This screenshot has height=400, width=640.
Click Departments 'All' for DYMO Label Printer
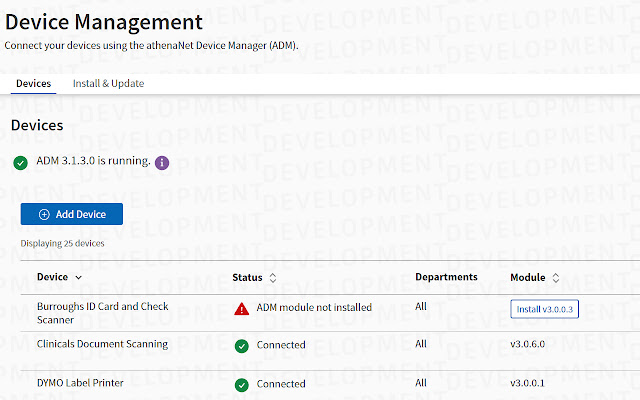click(421, 383)
